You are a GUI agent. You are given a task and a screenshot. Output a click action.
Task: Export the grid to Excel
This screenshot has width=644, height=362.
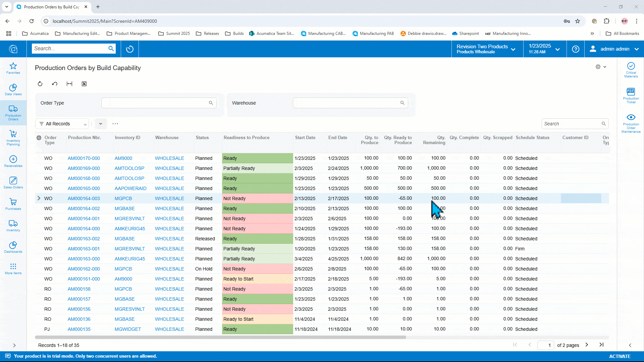click(84, 84)
